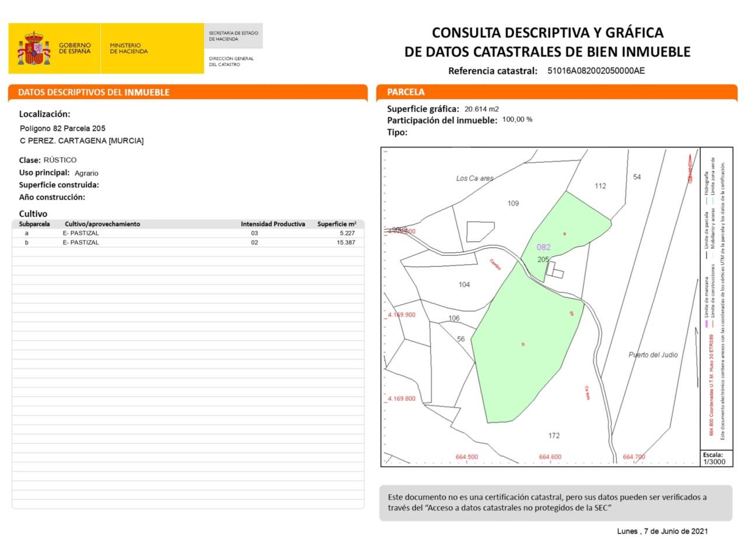
Task: Click the Cultivo/aprovechamiento column header
Action: [102, 224]
